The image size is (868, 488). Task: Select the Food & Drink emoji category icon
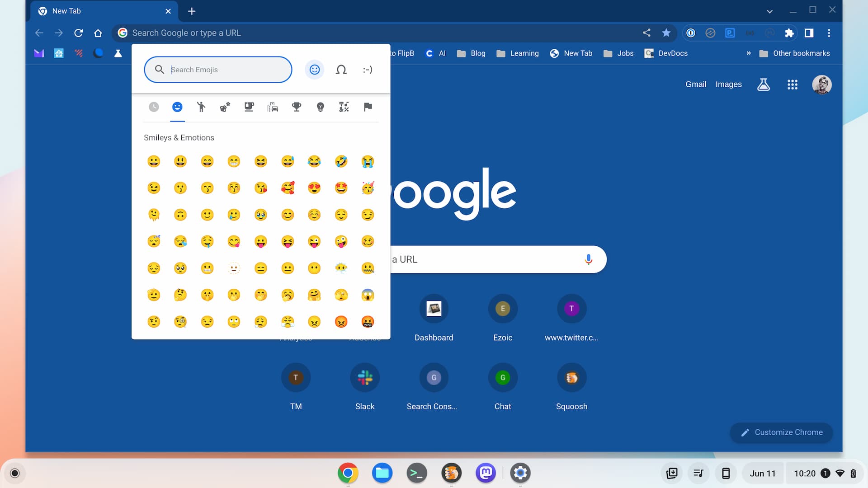(249, 107)
